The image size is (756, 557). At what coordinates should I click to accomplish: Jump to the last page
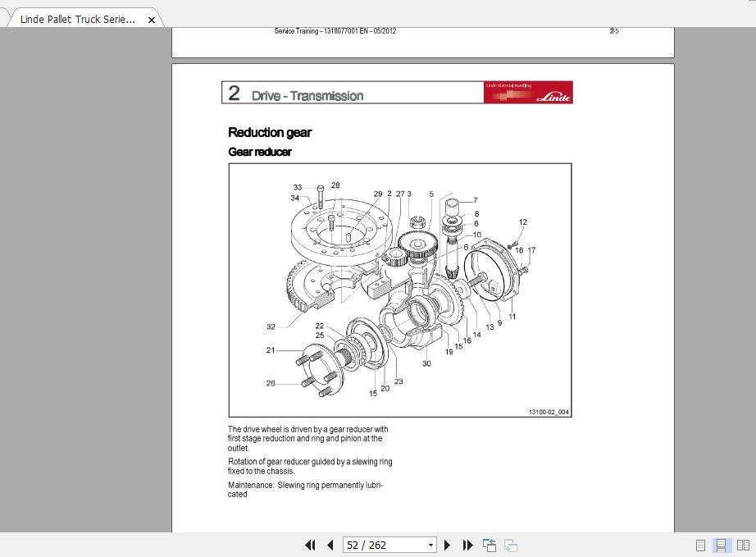point(467,545)
